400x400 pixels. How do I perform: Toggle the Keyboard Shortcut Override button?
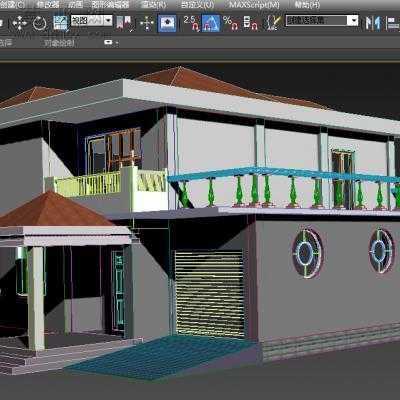click(167, 23)
